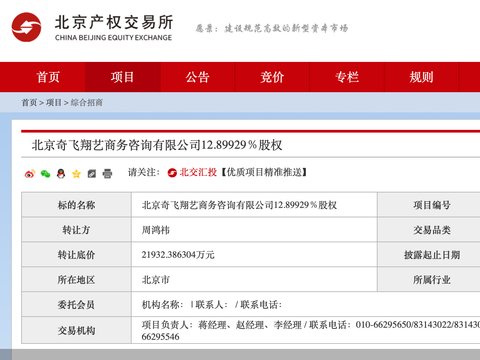Screen dimensions: 480x360
Task: Share via the Weibo icon
Action: [30, 174]
